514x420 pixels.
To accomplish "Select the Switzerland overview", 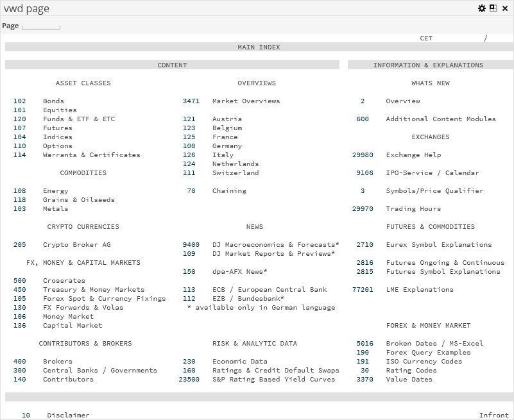I will (x=235, y=173).
